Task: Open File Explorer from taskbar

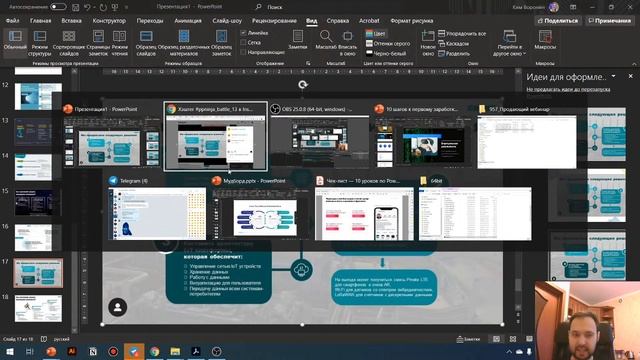Action: click(x=175, y=351)
